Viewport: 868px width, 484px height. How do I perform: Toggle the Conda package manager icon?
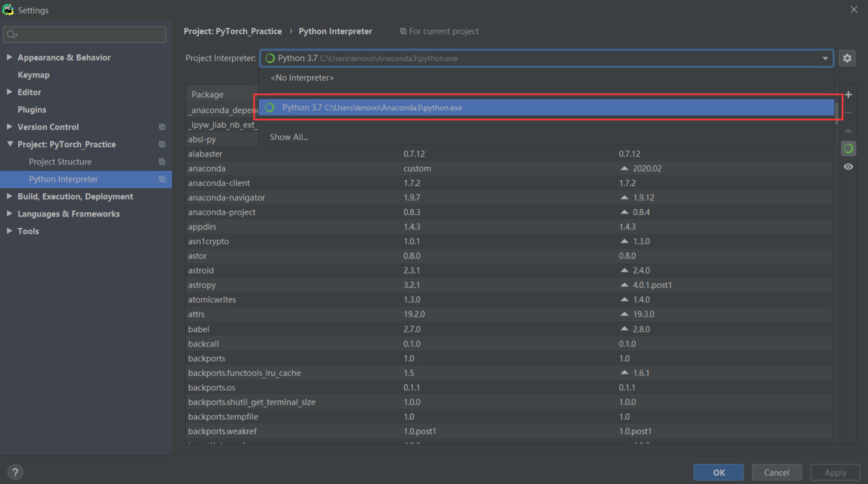point(848,149)
